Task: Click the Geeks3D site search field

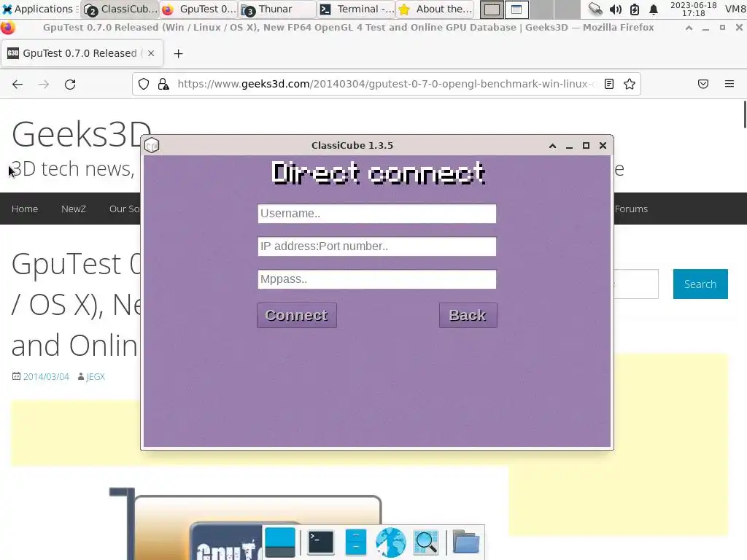Action: 636,284
